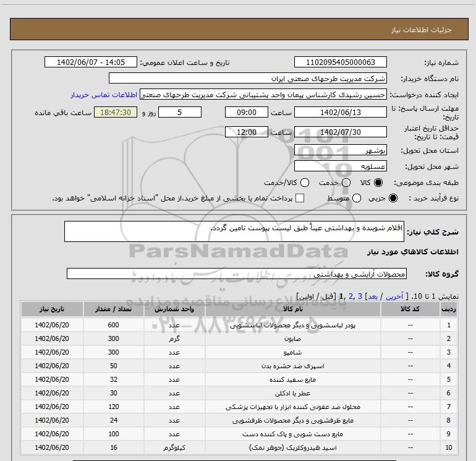This screenshot has height=461, width=476.
Task: Select the عطر یا ادکلن row
Action: (x=239, y=393)
